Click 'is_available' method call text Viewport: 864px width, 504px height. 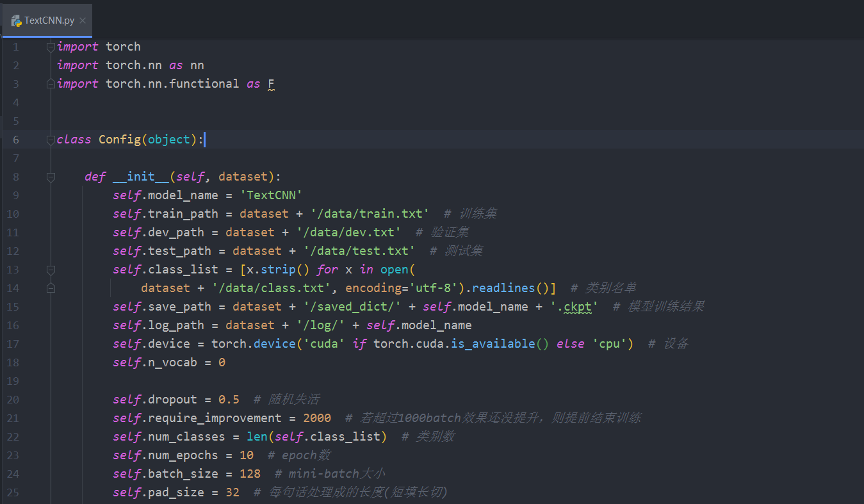point(493,344)
